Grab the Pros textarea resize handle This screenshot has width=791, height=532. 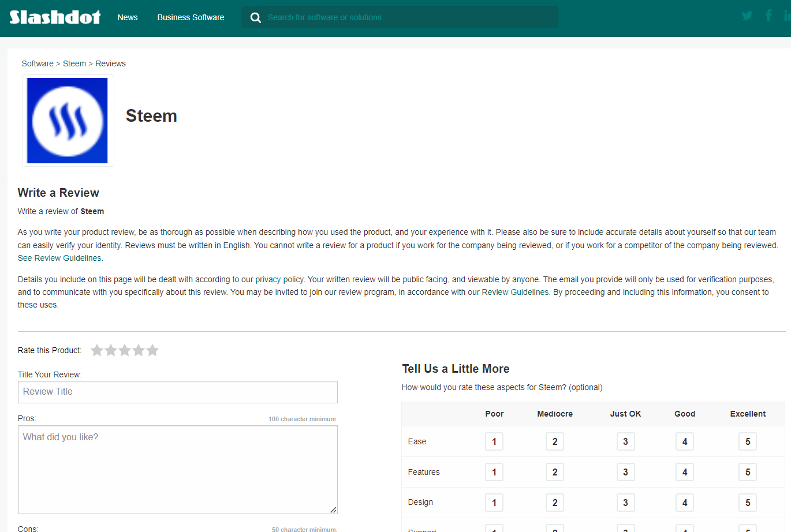pyautogui.click(x=333, y=510)
